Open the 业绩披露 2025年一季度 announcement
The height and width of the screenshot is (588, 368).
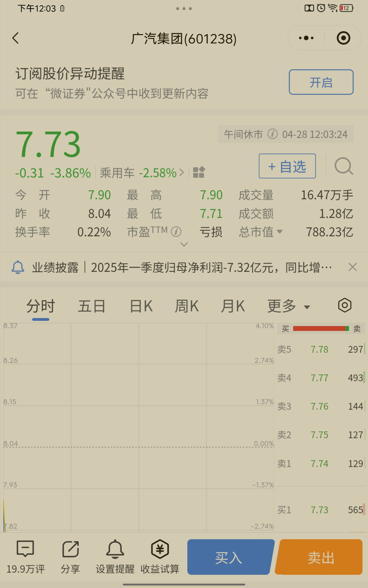pos(182,267)
